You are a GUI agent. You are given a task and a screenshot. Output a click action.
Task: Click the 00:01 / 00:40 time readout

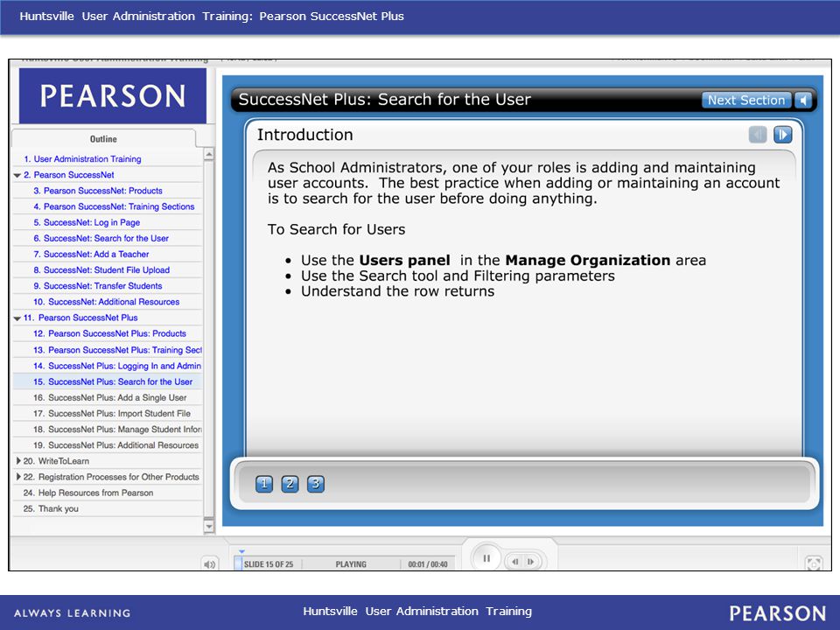click(428, 564)
